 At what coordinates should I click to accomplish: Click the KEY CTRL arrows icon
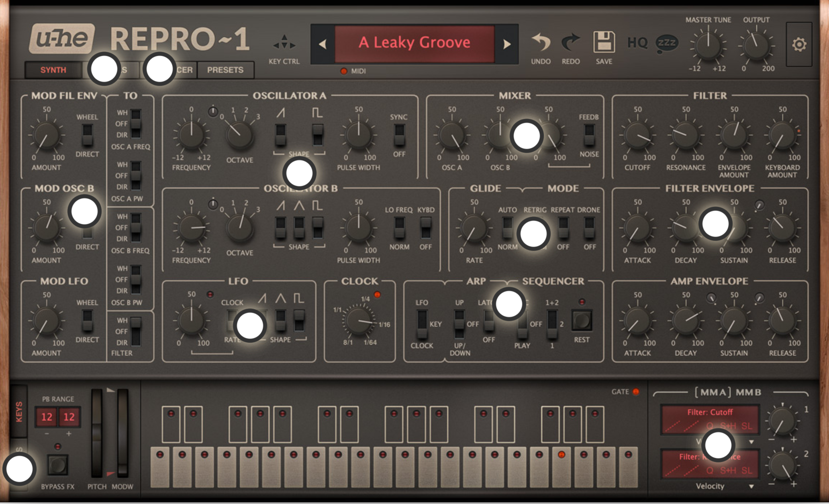(x=284, y=42)
